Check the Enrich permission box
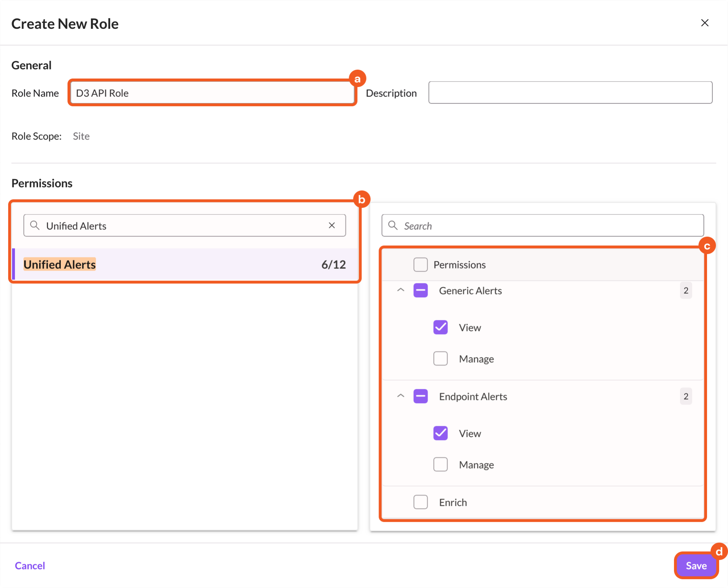 pyautogui.click(x=421, y=502)
